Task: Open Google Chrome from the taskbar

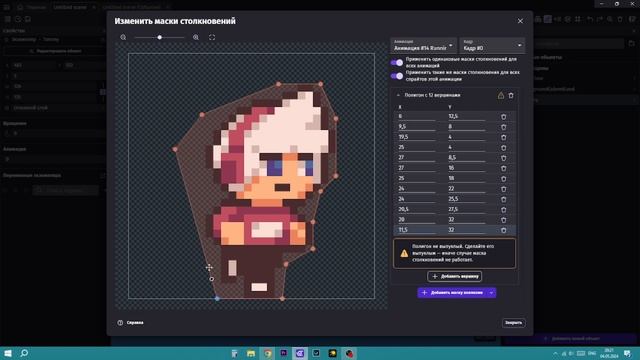Action: pos(267,353)
